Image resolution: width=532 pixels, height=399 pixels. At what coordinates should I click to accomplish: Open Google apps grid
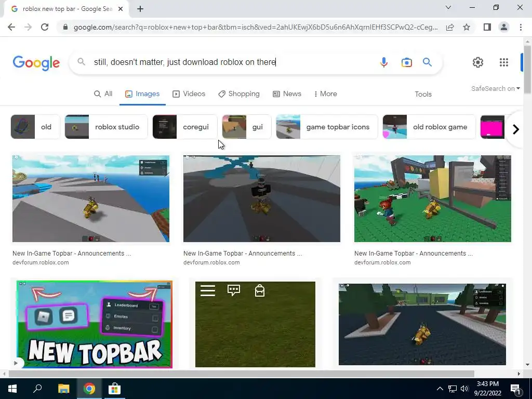[504, 62]
